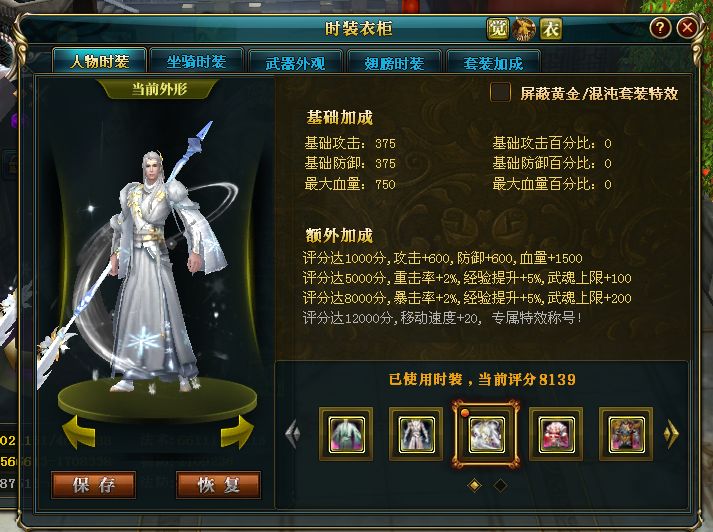713x532 pixels.
Task: Rotate character right with yellow arrow
Action: click(237, 432)
